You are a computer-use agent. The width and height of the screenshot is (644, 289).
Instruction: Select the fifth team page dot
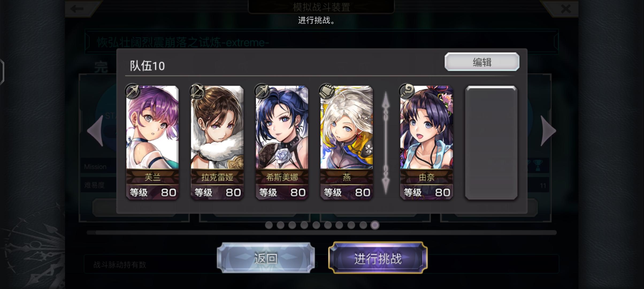click(x=316, y=225)
